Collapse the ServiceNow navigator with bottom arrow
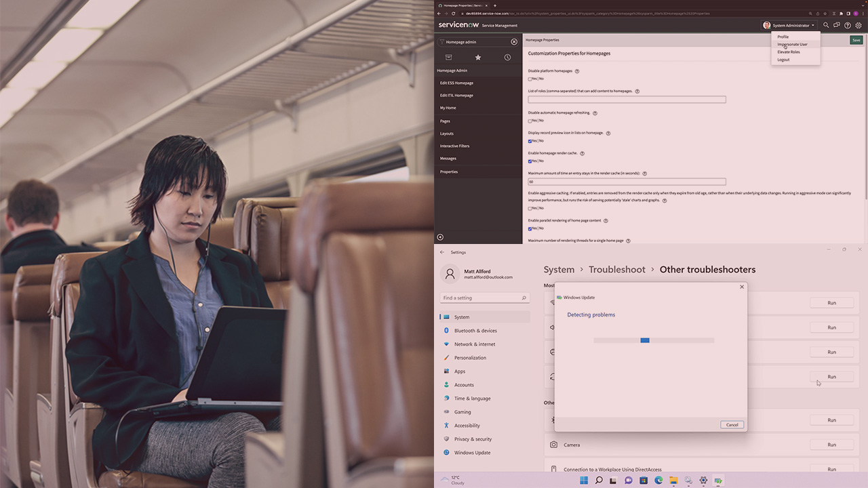The image size is (868, 488). coord(440,237)
